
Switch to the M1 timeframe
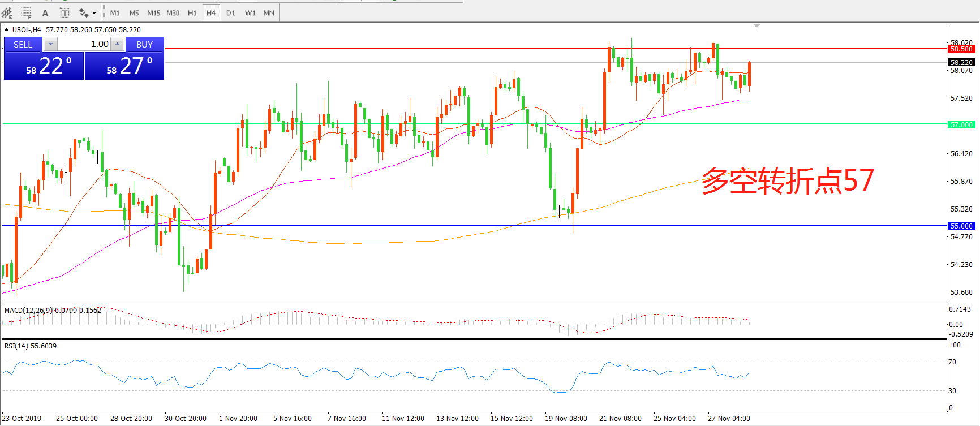point(115,12)
